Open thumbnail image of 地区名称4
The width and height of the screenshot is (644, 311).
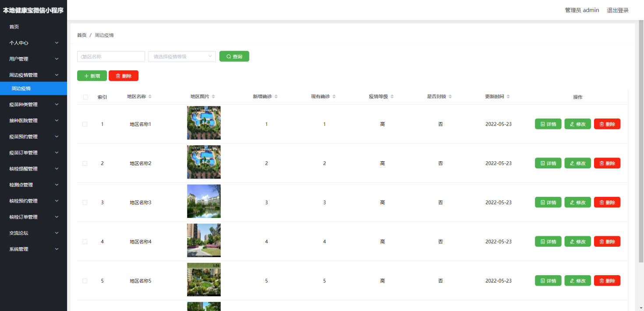(204, 240)
